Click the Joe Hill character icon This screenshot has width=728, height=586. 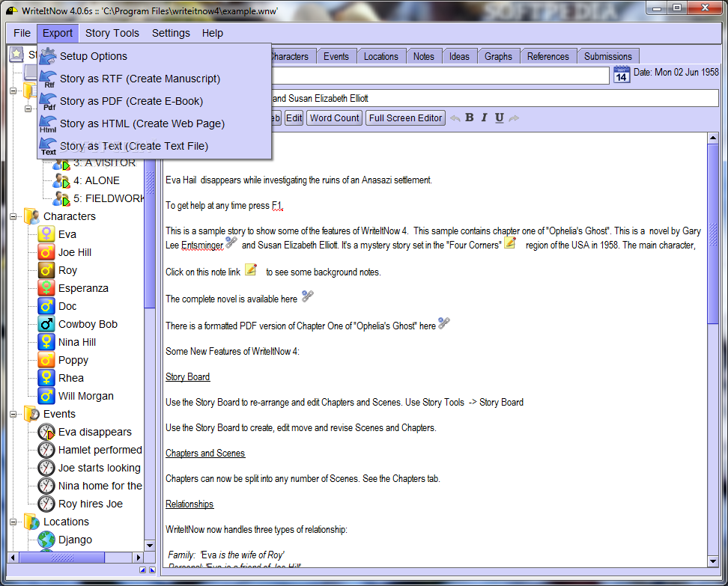pos(46,252)
